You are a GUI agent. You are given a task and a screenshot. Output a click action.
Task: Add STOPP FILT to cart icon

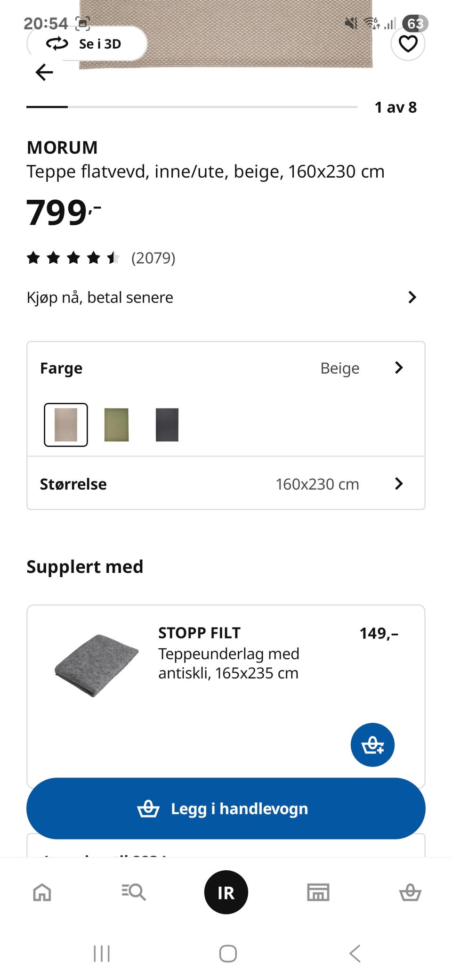[x=372, y=745]
